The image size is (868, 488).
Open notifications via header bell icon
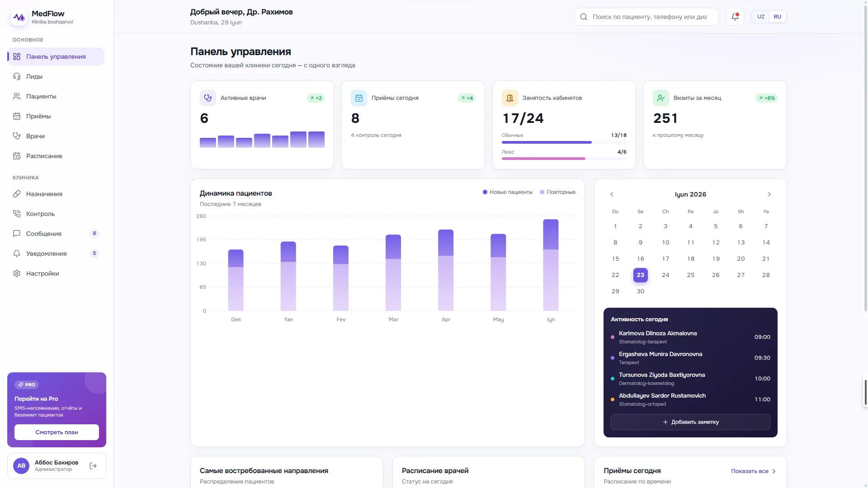pos(735,17)
